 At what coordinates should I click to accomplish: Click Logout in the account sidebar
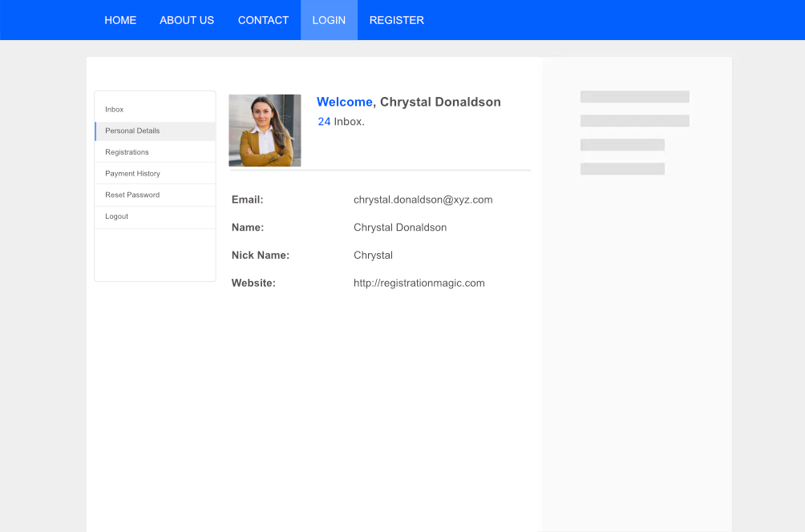(117, 217)
